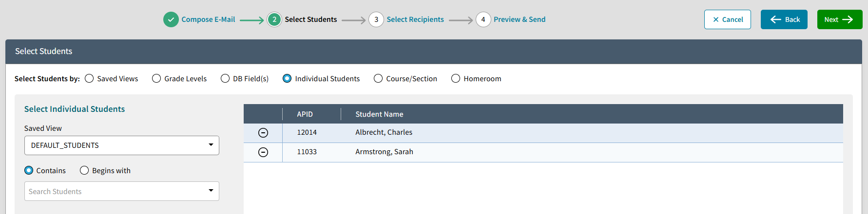
Task: Click step 2 circle icon
Action: click(274, 19)
